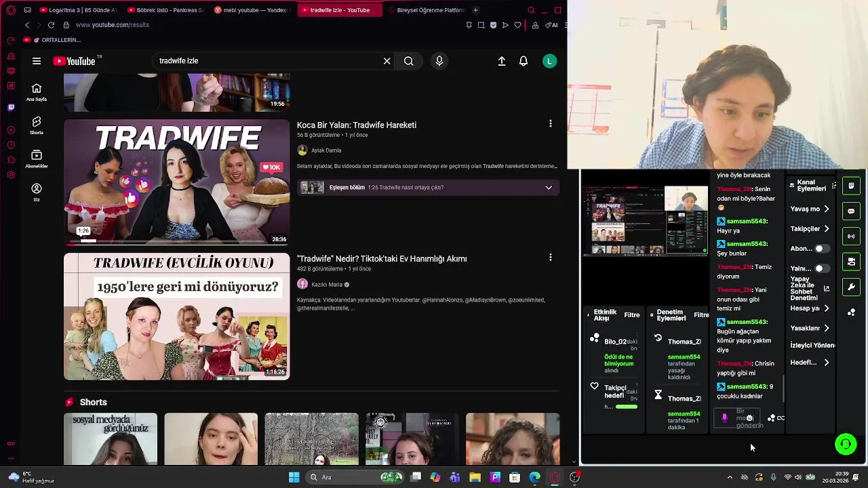868x488 pixels.
Task: Open File Explorer from the taskbar
Action: (x=475, y=477)
